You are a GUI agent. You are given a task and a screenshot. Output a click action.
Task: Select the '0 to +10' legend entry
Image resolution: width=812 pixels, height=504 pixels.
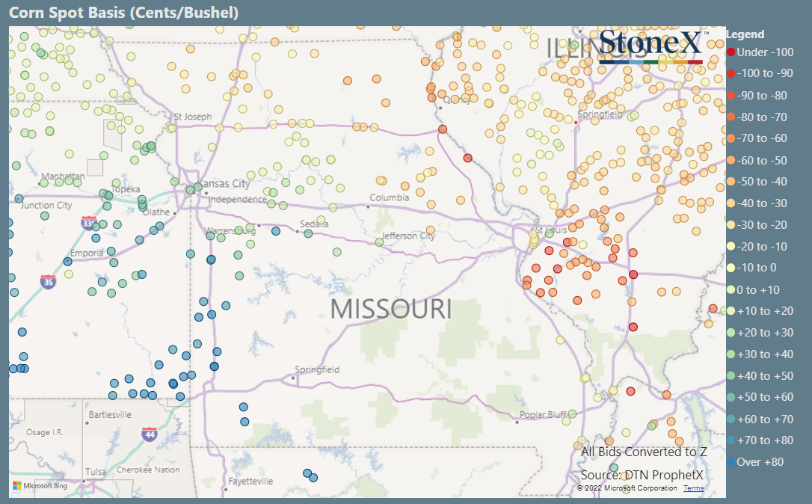click(x=753, y=289)
